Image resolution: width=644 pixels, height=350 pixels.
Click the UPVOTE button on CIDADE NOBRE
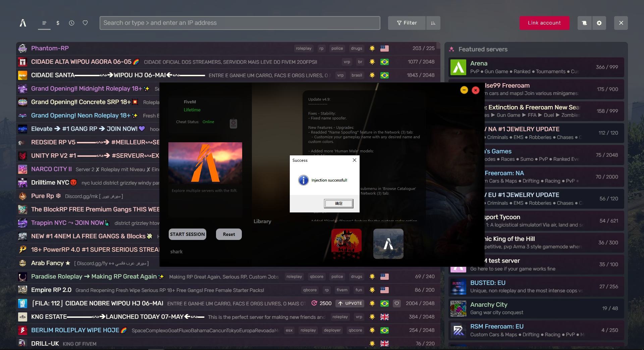pyautogui.click(x=350, y=303)
